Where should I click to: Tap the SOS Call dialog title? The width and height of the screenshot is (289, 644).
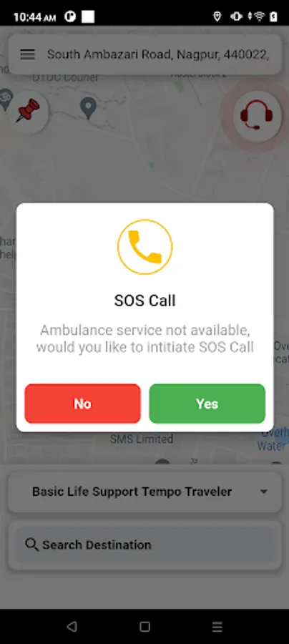coord(145,301)
